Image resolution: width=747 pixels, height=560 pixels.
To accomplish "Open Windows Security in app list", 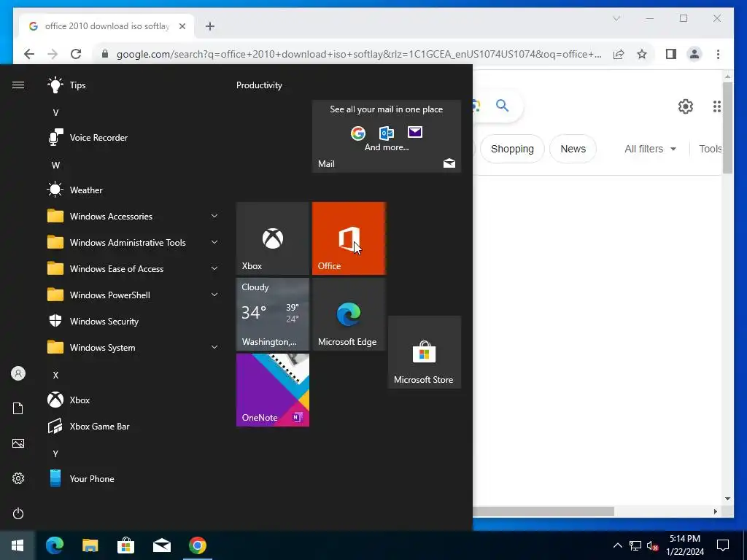I will click(x=133, y=322).
